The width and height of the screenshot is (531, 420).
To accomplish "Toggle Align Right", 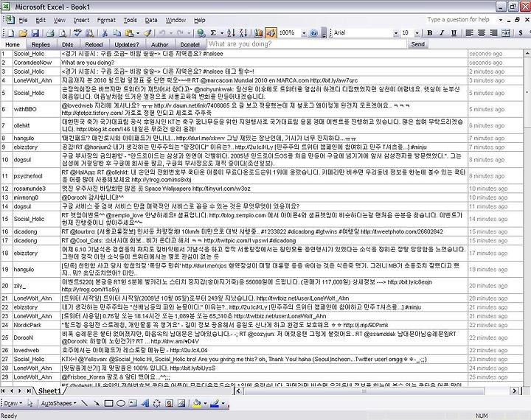I will click(493, 33).
